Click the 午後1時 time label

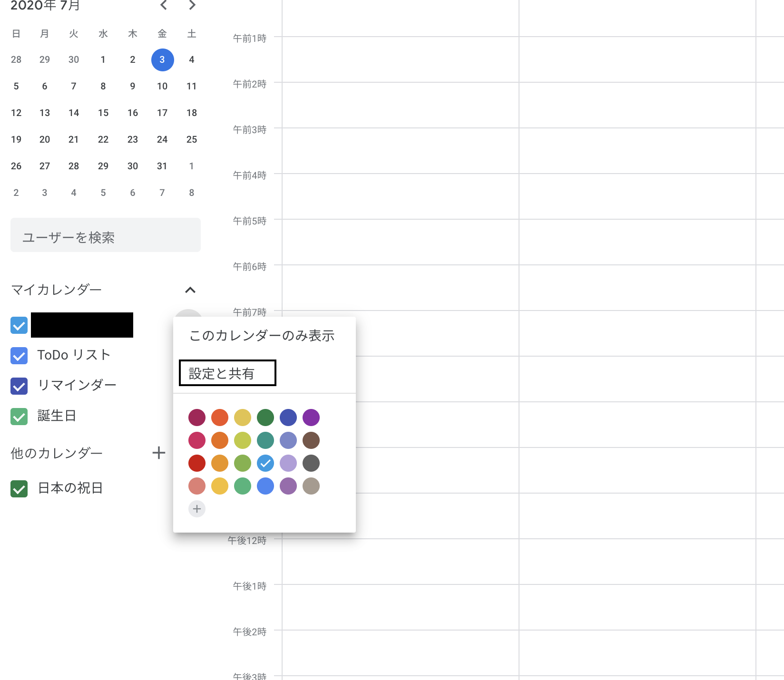click(x=250, y=586)
